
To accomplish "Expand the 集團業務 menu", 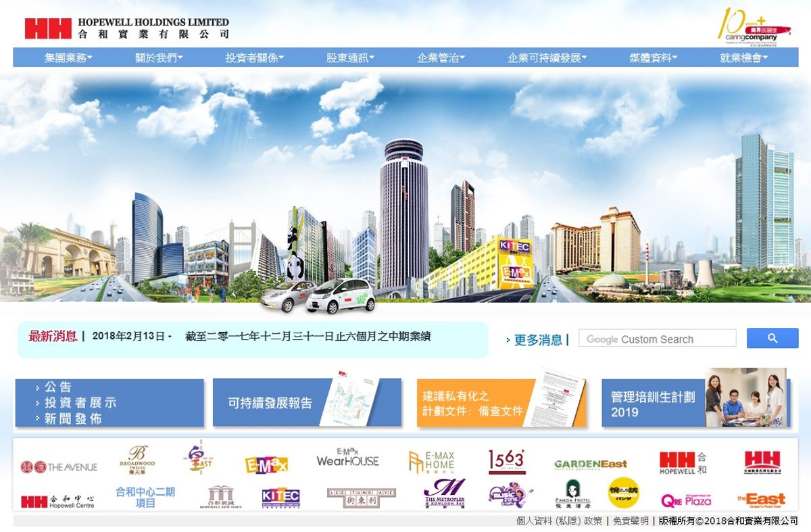I will tap(68, 58).
